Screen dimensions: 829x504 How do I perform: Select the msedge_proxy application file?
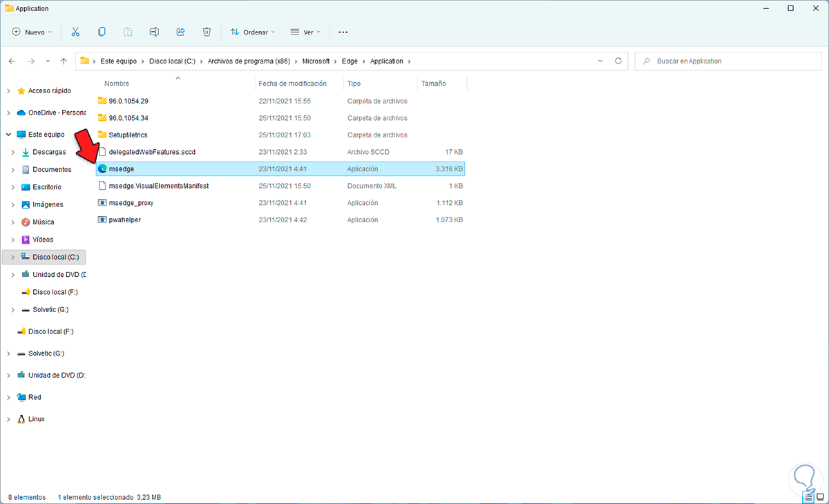(x=131, y=203)
